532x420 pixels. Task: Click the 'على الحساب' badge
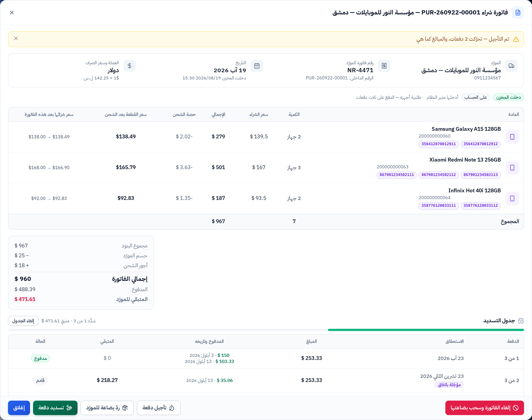(475, 97)
